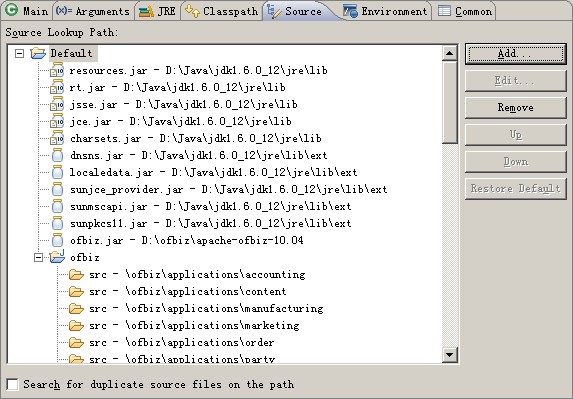
Task: Click the order src folder icon
Action: (x=76, y=342)
